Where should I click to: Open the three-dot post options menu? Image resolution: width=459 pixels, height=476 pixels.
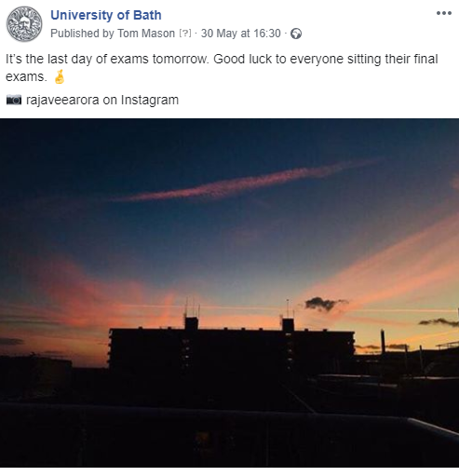pyautogui.click(x=444, y=13)
